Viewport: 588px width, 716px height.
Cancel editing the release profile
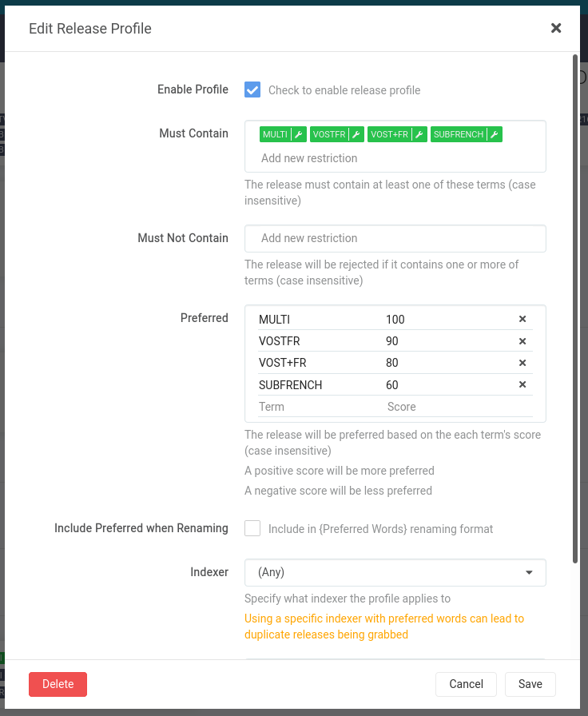tap(466, 684)
